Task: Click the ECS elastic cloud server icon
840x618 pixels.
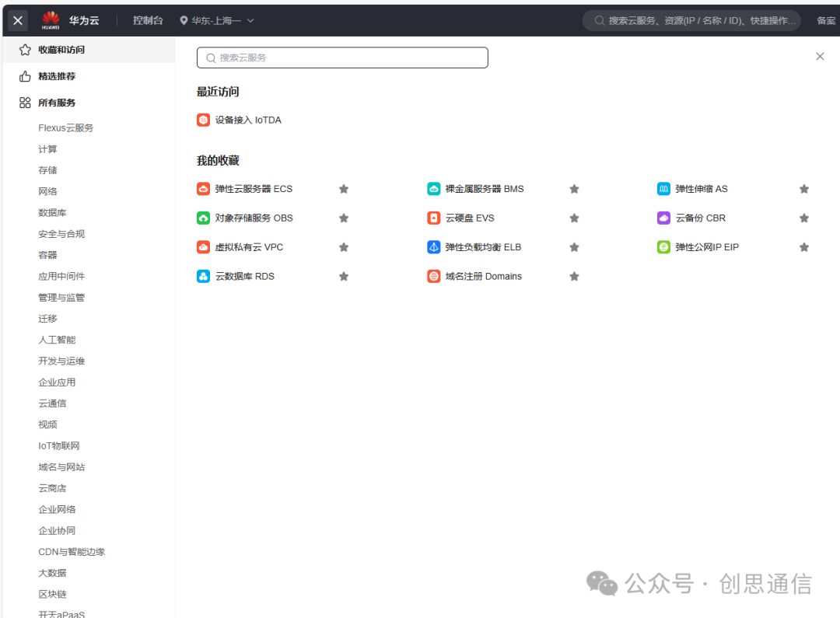Action: click(x=203, y=189)
